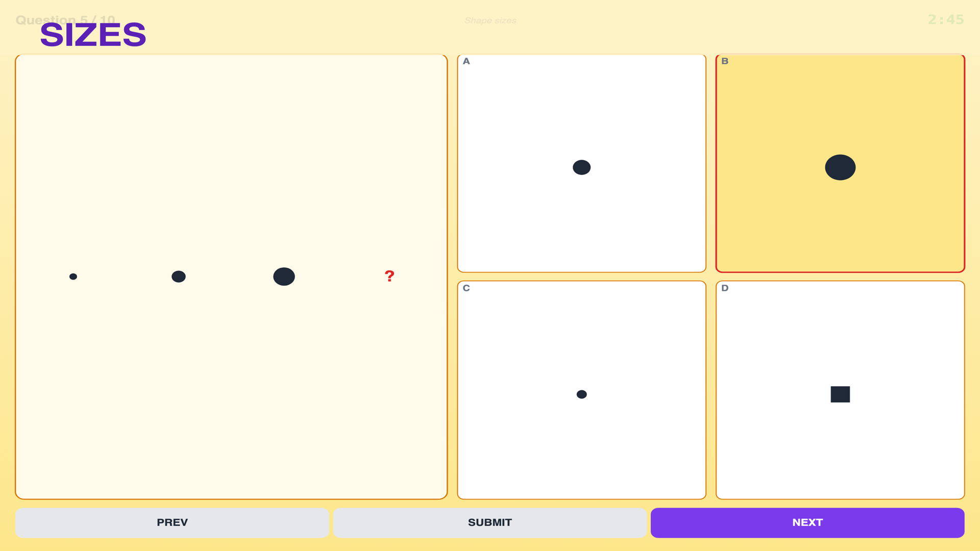This screenshot has height=551, width=980.
Task: Click the letter B label on its card
Action: [725, 61]
